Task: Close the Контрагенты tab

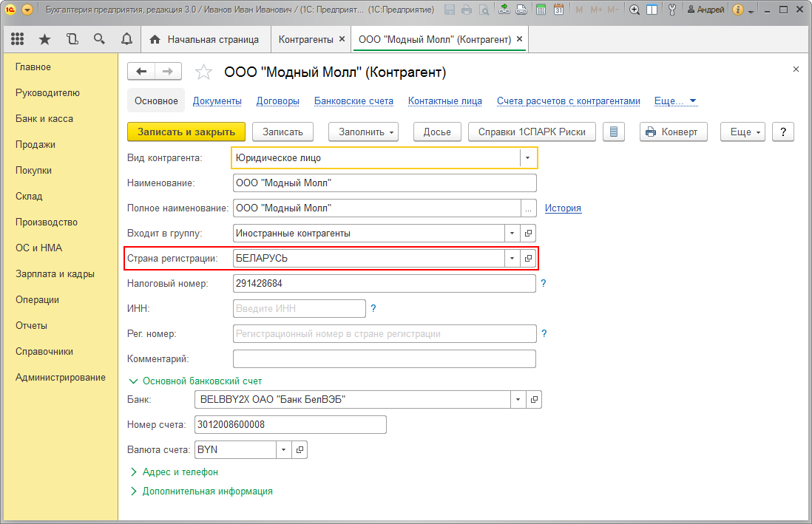Action: 342,39
